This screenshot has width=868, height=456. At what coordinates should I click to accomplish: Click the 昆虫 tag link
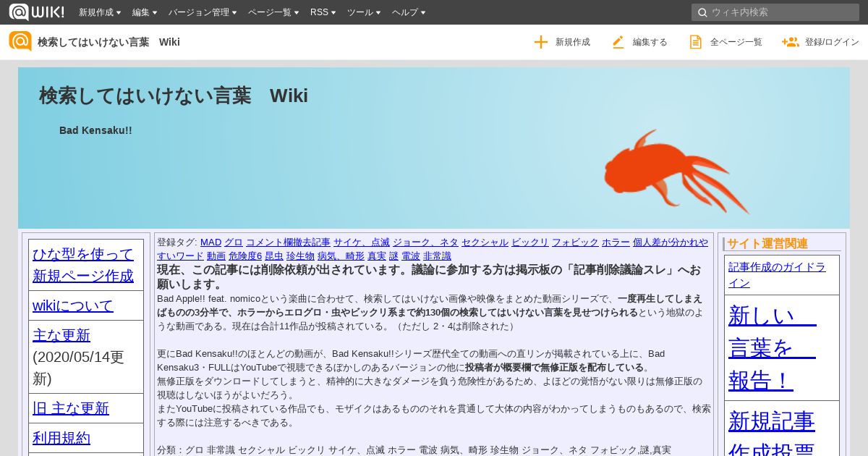(274, 256)
